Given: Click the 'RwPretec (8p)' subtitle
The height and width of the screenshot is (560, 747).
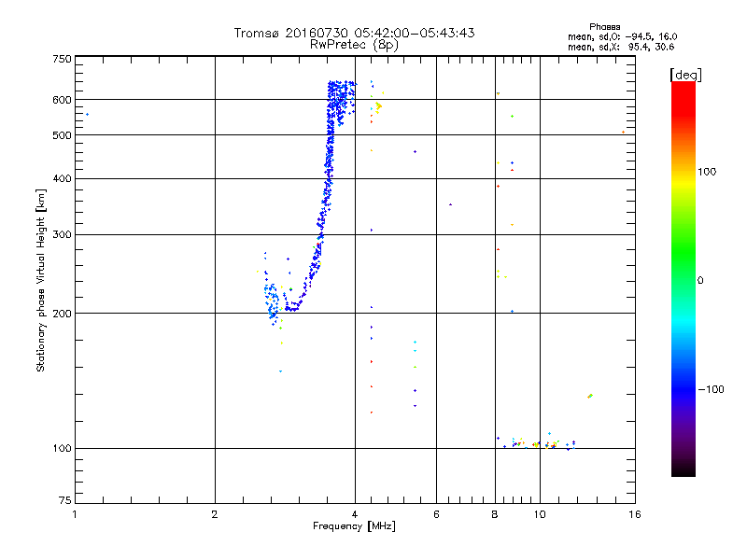Looking at the screenshot, I should 354,45.
